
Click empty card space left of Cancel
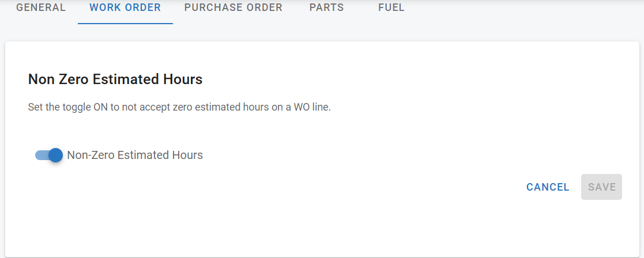[x=346, y=187]
